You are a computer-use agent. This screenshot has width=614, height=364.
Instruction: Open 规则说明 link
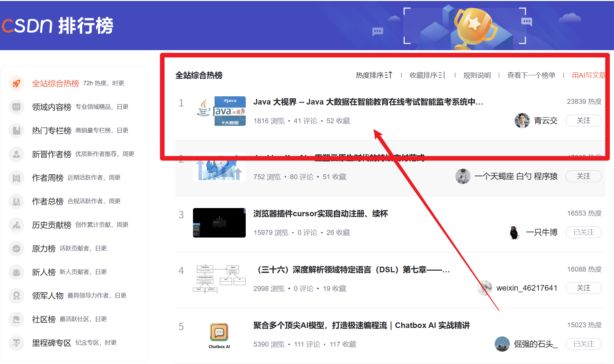tap(477, 75)
